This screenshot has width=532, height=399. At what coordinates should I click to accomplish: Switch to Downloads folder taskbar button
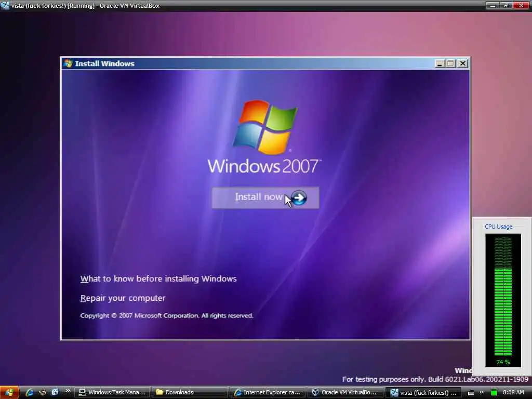click(190, 393)
